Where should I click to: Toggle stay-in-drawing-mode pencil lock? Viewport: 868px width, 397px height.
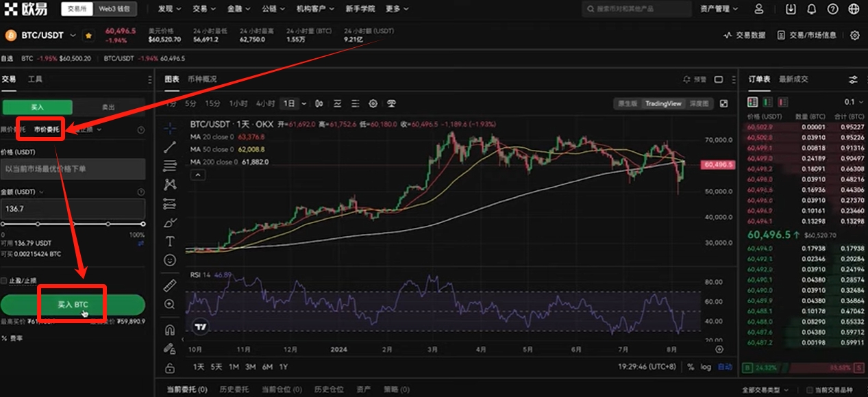coord(170,348)
